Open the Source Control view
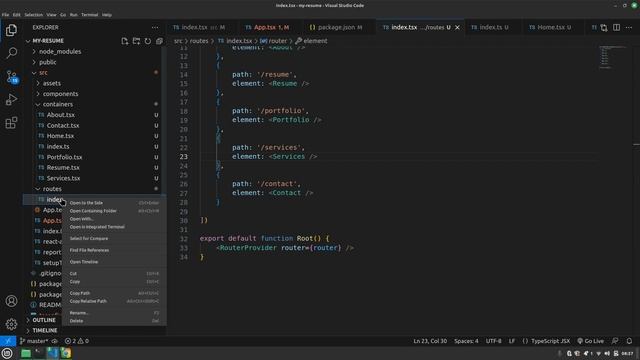640x360 pixels. pyautogui.click(x=11, y=76)
